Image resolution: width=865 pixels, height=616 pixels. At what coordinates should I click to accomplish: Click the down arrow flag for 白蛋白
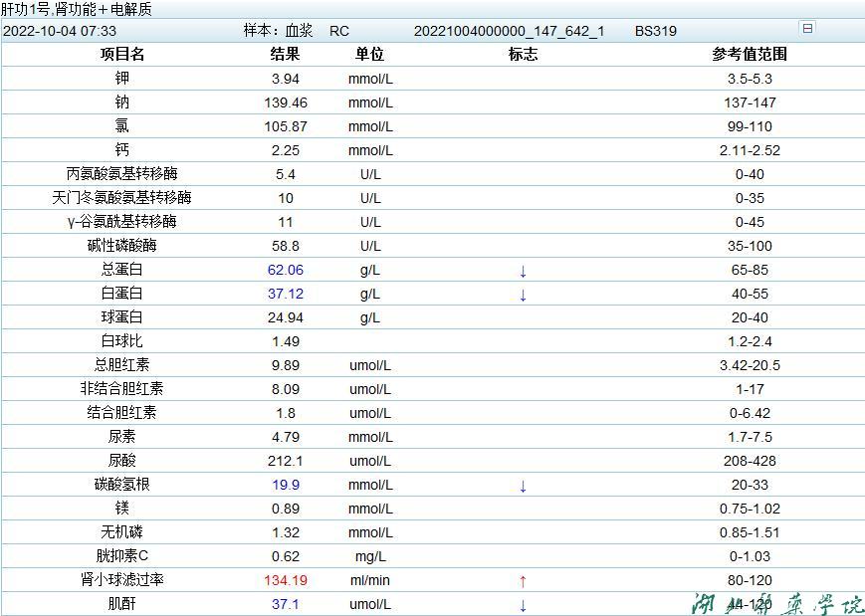pos(523,295)
